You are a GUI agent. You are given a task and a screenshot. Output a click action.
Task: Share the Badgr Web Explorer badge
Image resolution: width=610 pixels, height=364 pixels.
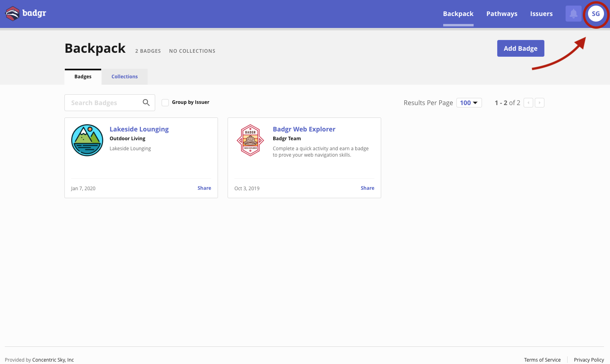(368, 188)
